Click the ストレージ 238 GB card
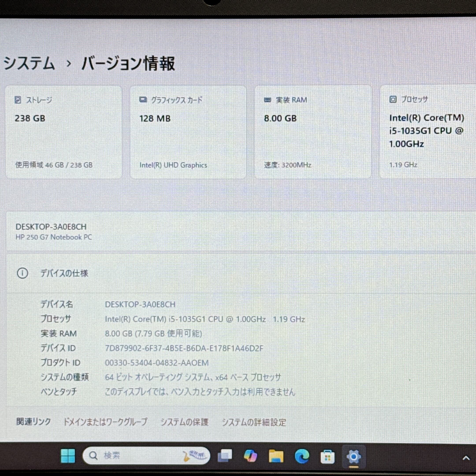Viewport: 476px width, 476px height. 63,132
